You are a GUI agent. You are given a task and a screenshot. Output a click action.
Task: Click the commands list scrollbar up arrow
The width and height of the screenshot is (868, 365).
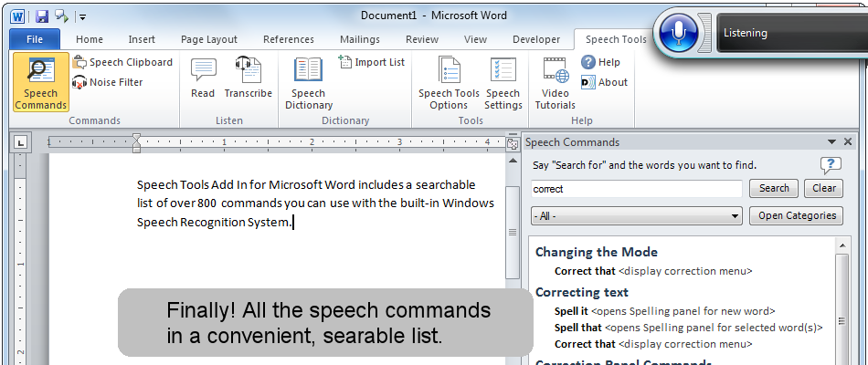coord(842,245)
